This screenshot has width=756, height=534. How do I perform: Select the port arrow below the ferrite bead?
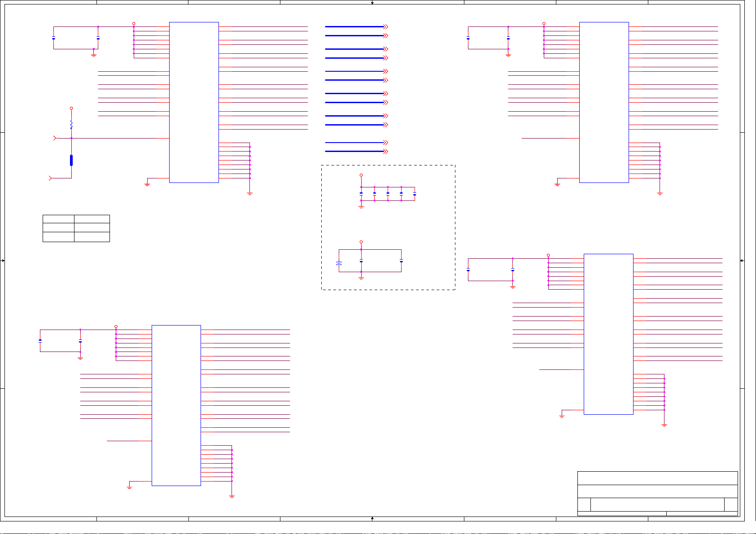click(x=50, y=178)
